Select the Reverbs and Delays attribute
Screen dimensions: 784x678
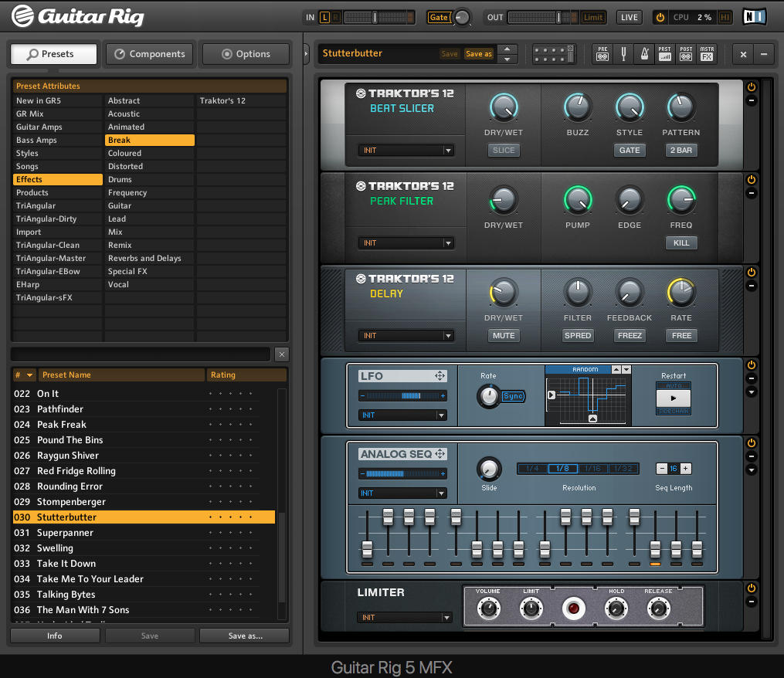(150, 258)
